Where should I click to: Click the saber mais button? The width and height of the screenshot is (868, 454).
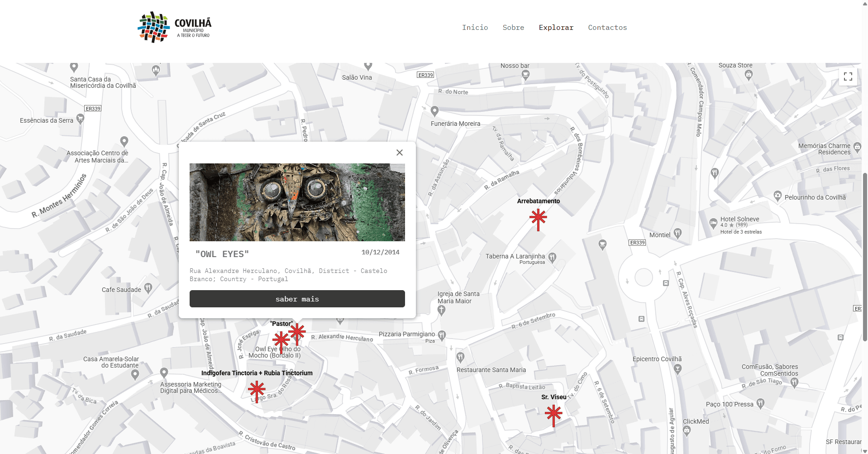tap(297, 299)
